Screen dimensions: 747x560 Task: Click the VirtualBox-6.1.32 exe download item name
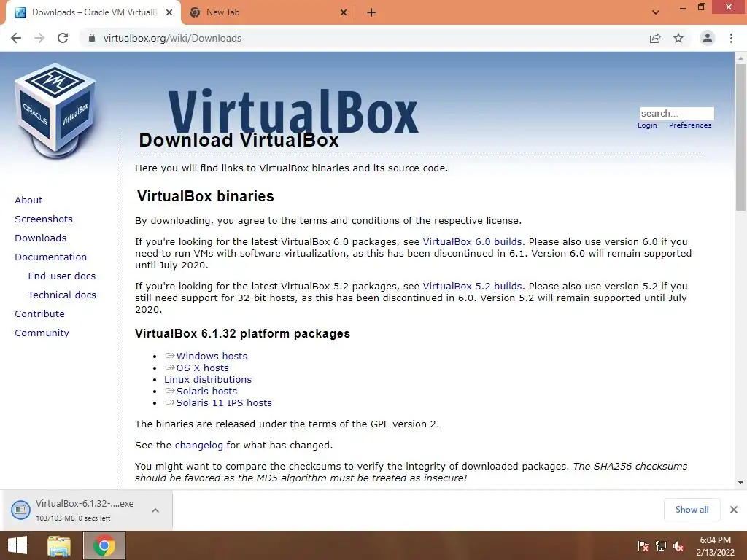(85, 503)
